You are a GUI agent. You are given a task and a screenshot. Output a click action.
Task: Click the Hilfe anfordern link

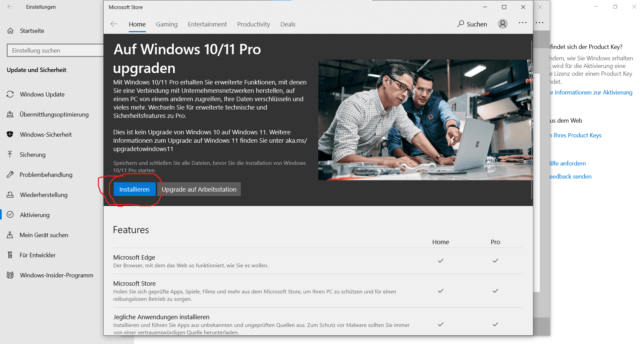(568, 163)
